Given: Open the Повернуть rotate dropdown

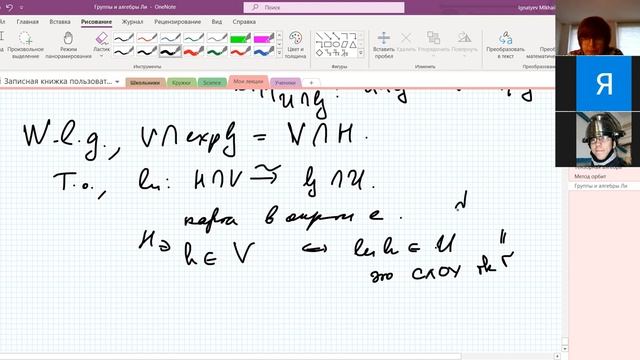Looking at the screenshot, I should point(464,45).
